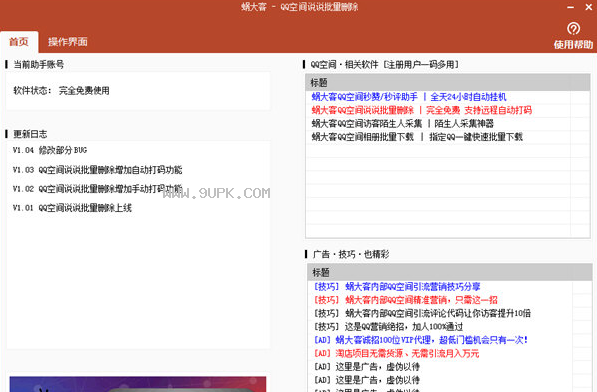Image resolution: width=597 pixels, height=392 pixels.
Task: Click 完全免费使用 status text
Action: [x=84, y=91]
